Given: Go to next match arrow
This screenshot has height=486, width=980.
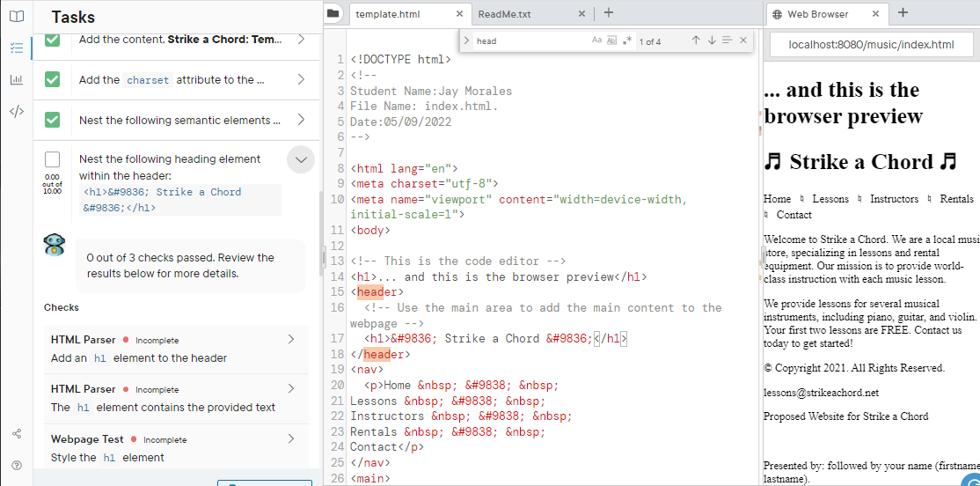Looking at the screenshot, I should pos(712,40).
